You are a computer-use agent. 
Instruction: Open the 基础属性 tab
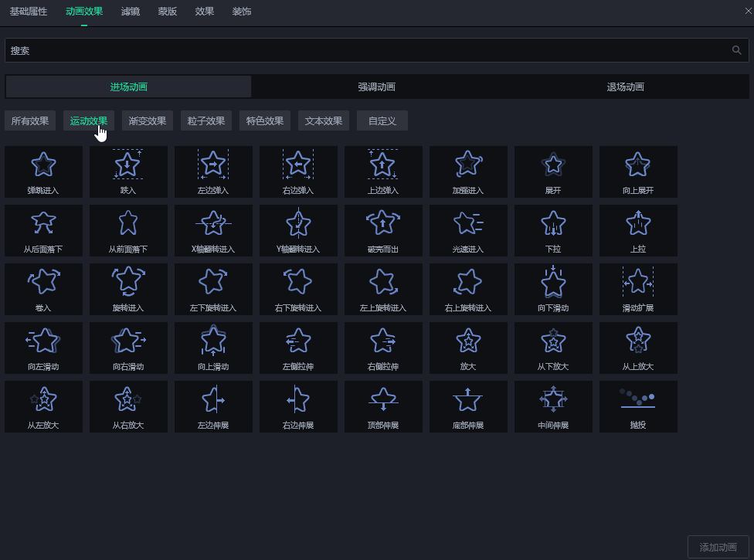tap(29, 12)
